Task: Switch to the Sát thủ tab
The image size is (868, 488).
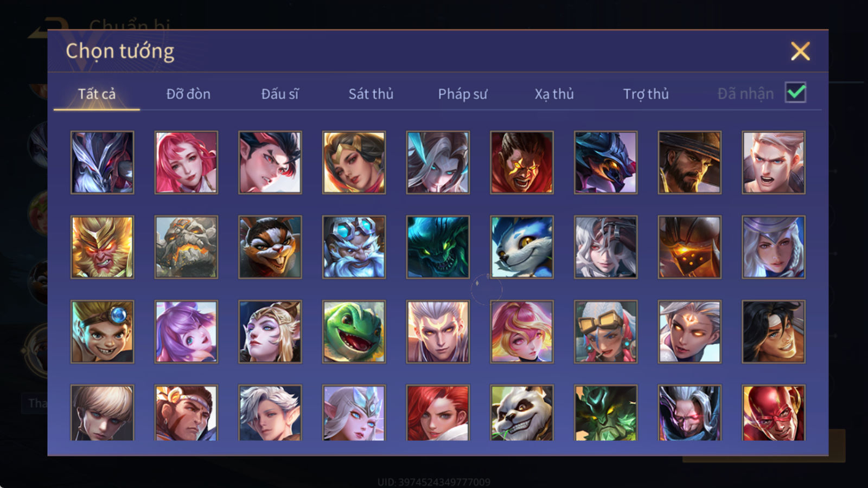Action: (x=371, y=94)
